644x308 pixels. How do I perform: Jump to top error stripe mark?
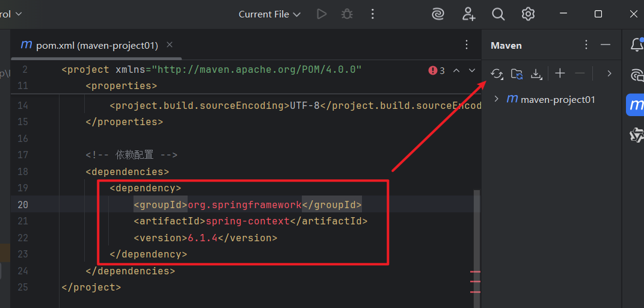[475, 272]
